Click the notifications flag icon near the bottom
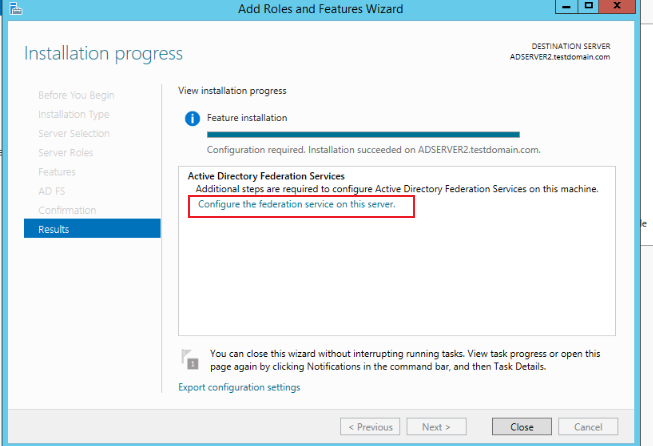 tap(189, 359)
